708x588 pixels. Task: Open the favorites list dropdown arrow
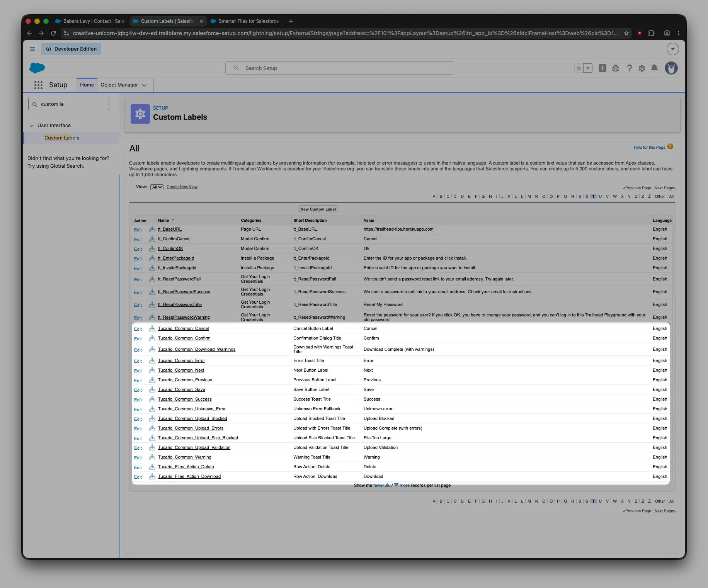588,68
